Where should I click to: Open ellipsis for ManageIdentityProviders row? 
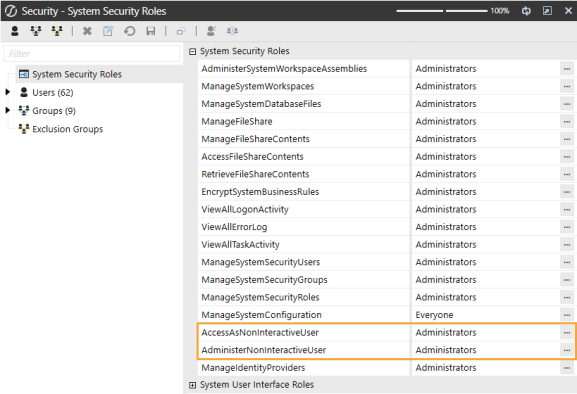(x=567, y=368)
